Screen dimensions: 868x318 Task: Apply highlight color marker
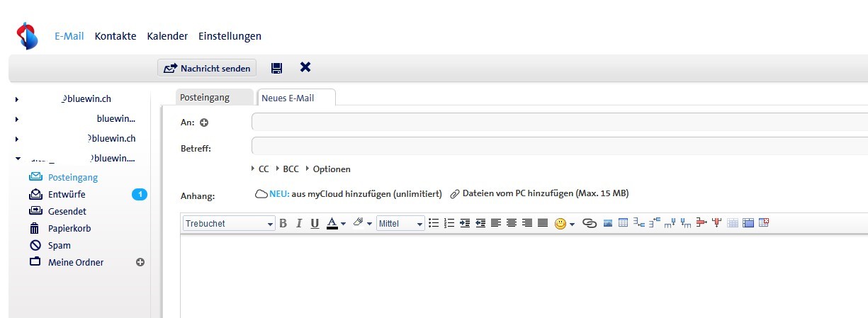click(358, 223)
